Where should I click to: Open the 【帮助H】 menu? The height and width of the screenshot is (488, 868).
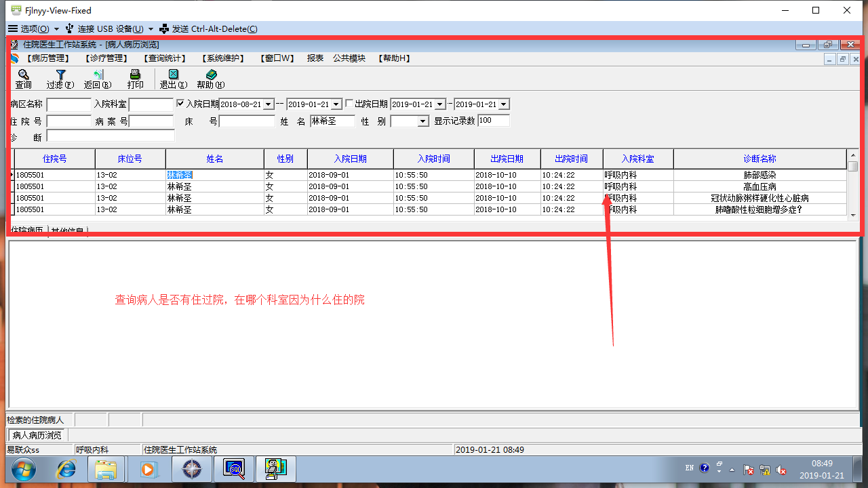tap(394, 58)
